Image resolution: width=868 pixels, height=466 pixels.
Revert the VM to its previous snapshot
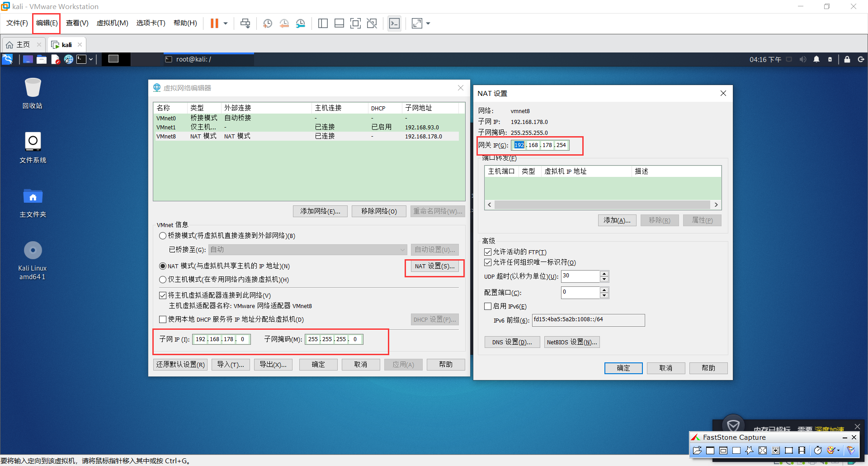click(x=284, y=23)
